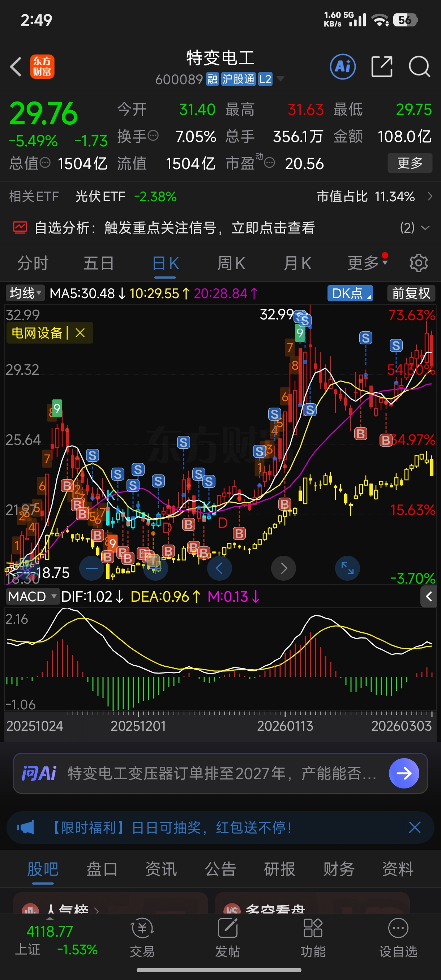Open the Ai assistant icon
The width and height of the screenshot is (441, 980).
pos(342,66)
